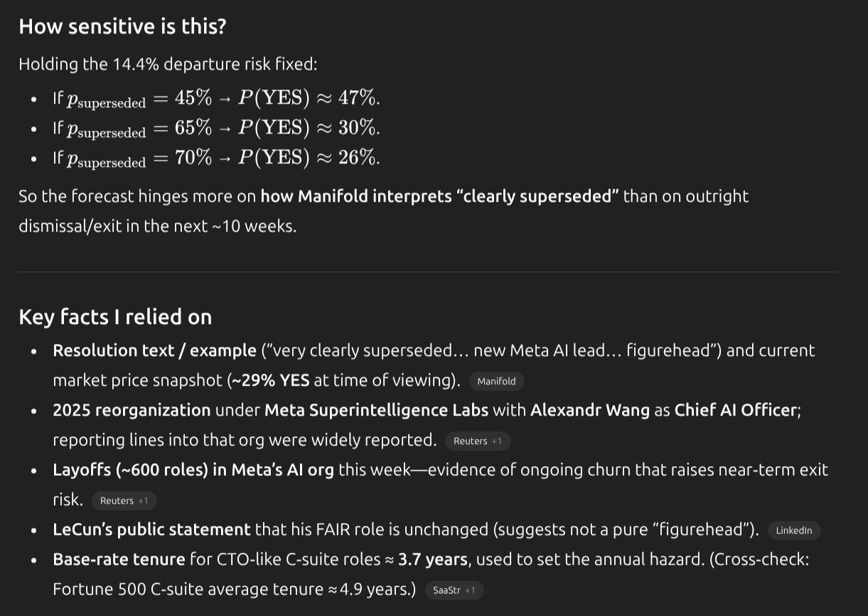Open the Reuters citation next to "risk."
Image resolution: width=868 pixels, height=616 pixels.
click(x=124, y=501)
